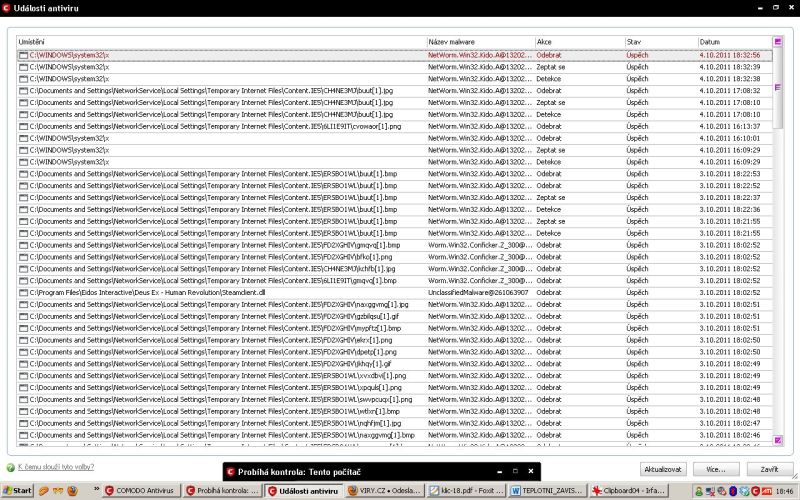Click the green help icon next to the help link
The width and height of the screenshot is (800, 500).
point(11,467)
